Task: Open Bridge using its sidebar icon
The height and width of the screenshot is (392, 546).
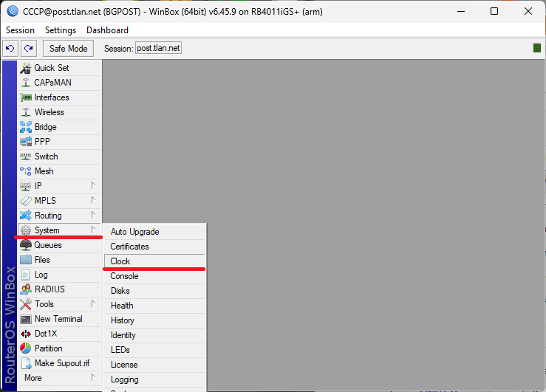Action: (26, 127)
